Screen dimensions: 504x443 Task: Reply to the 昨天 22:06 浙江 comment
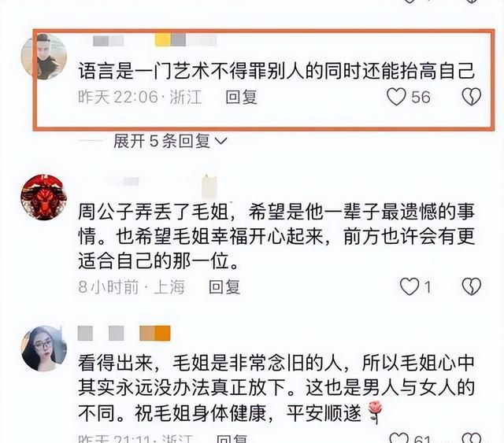(x=241, y=97)
